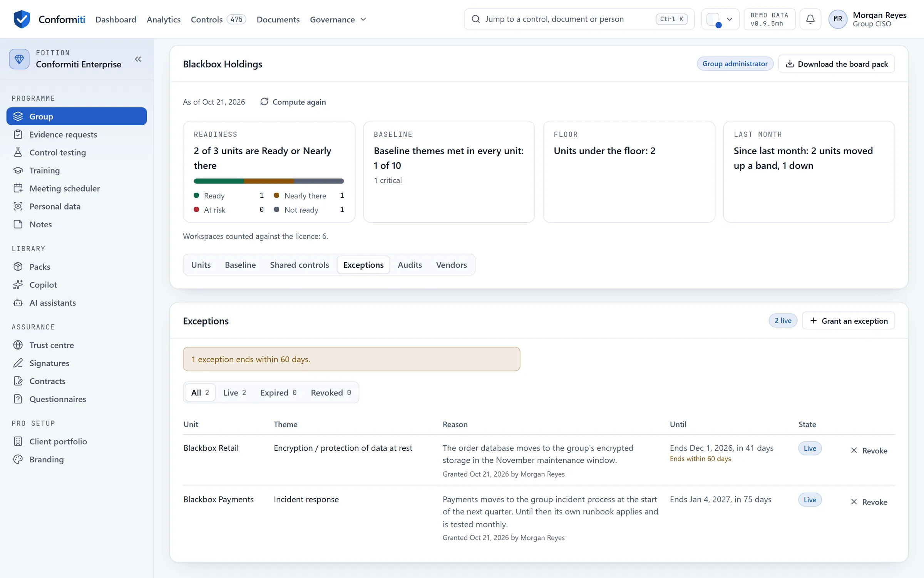This screenshot has height=578, width=924.
Task: Click the Personal data scan icon
Action: 18,207
